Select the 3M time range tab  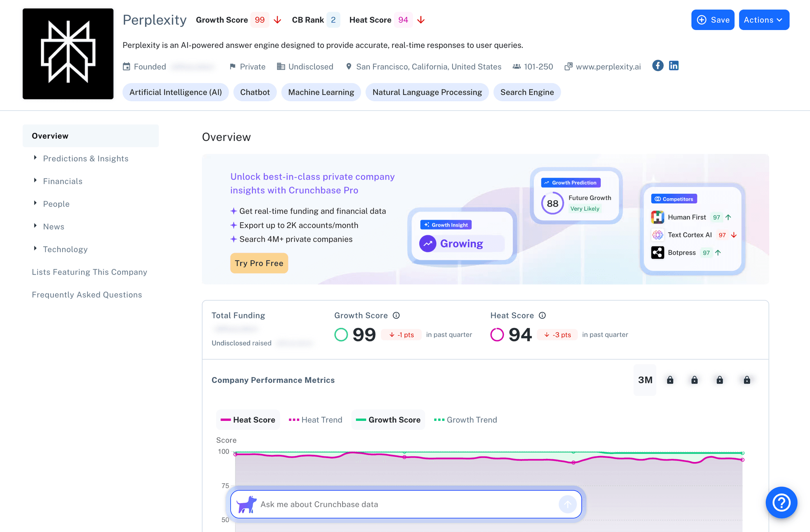(x=645, y=380)
